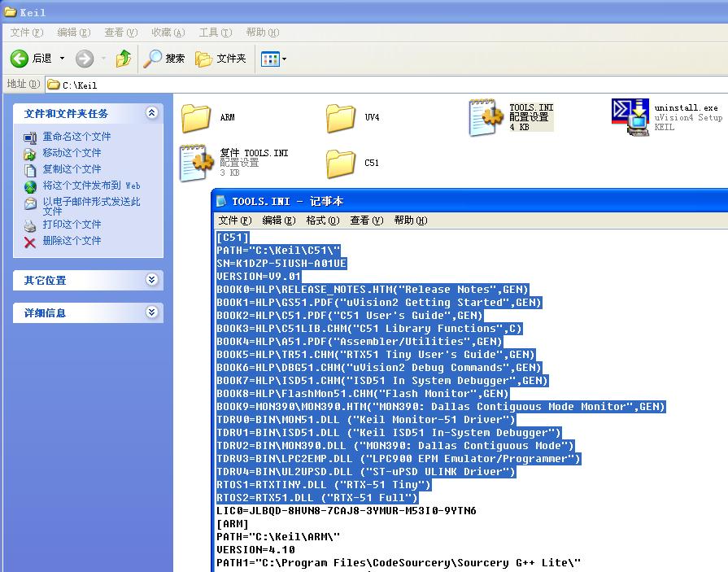This screenshot has height=572, width=728.
Task: Collapse the 文件和文件夹任务 panel
Action: tap(152, 112)
